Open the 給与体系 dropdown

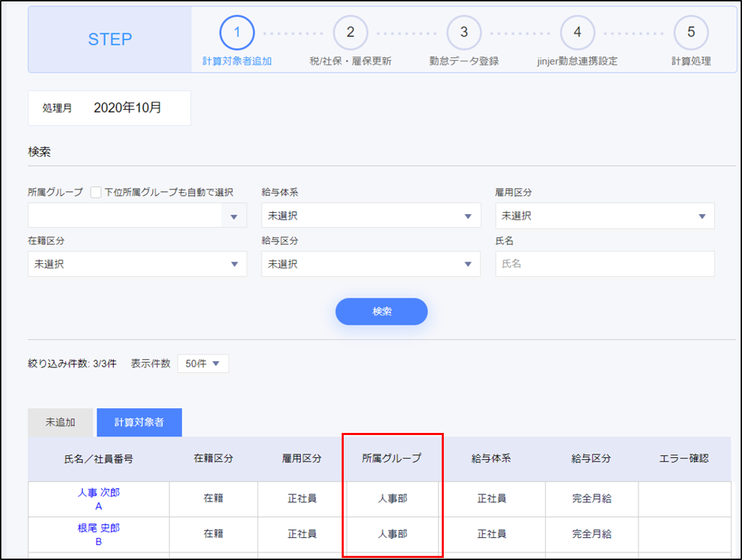click(x=371, y=216)
